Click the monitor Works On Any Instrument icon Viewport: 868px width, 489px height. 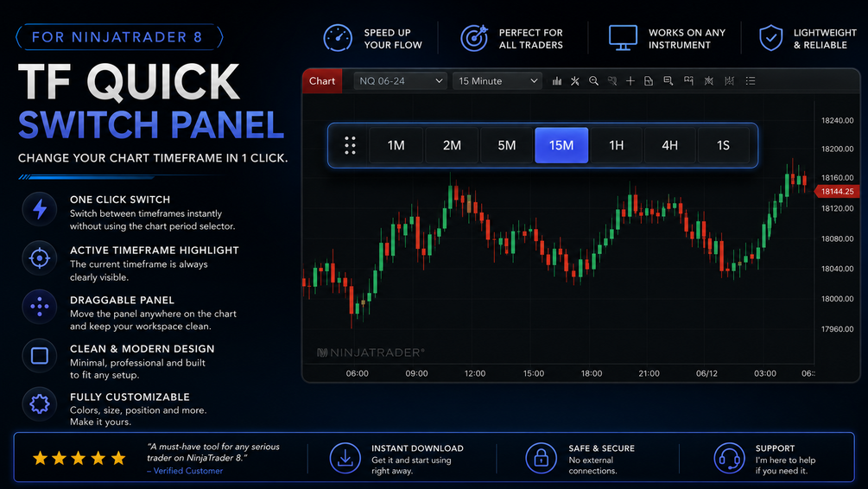coord(623,38)
